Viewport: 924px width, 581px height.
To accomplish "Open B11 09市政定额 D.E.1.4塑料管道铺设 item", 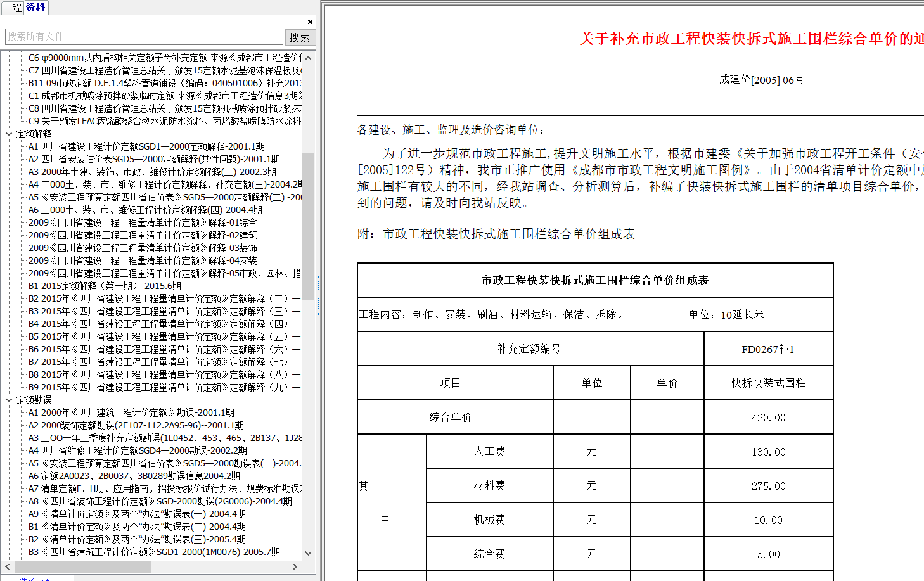I will (165, 83).
